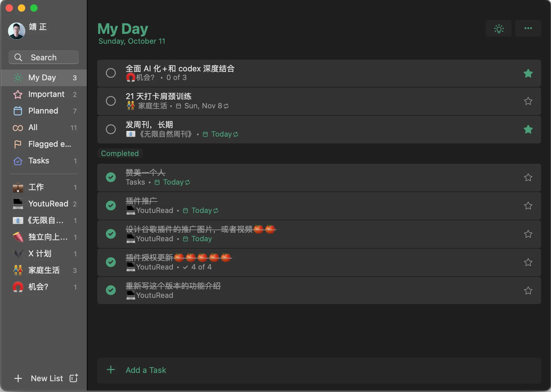Complete the 21 天打卡肩颈训练 task
Viewport: 551px width, 392px height.
tap(111, 101)
